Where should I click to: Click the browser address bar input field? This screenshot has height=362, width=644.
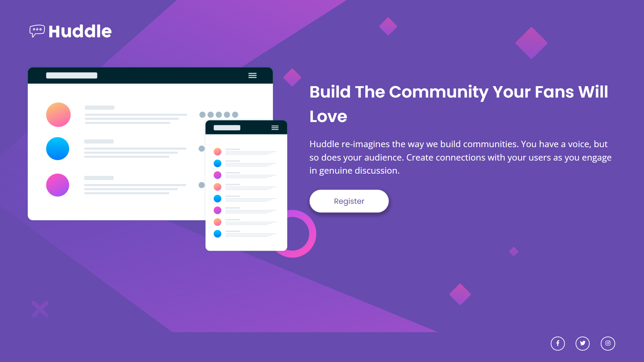coord(72,75)
